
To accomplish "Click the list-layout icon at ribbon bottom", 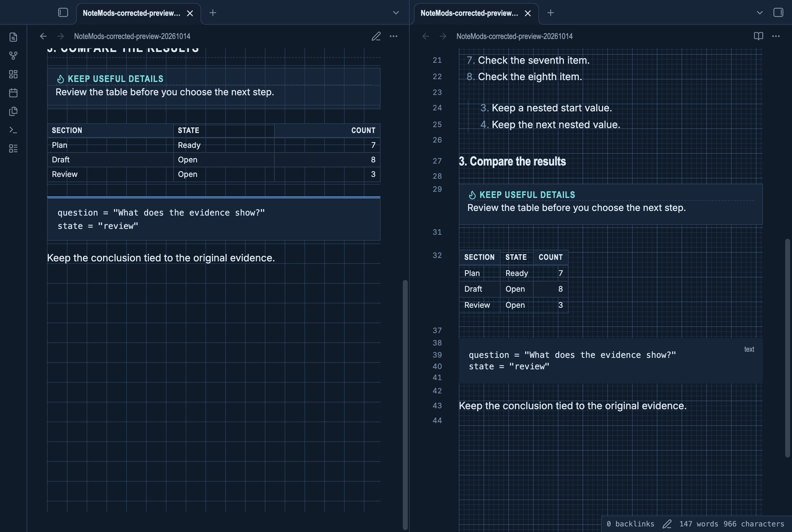I will click(x=13, y=148).
